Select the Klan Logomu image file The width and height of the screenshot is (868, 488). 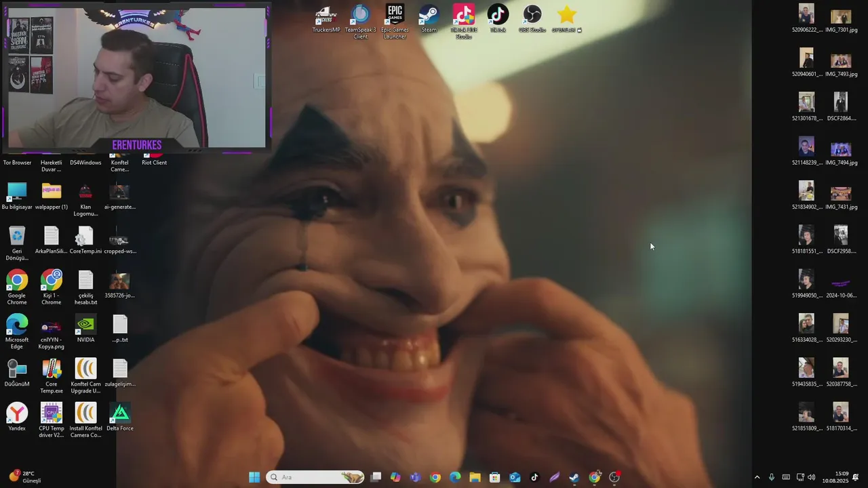coord(85,199)
